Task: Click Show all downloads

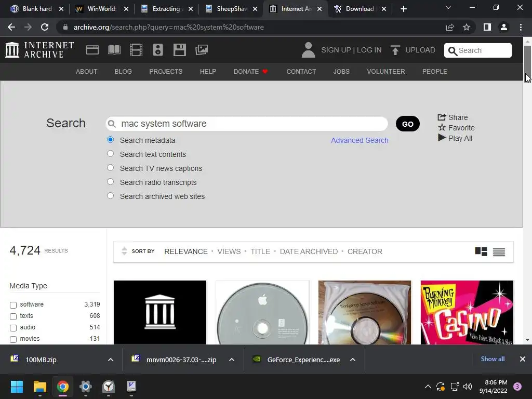Action: (493, 359)
